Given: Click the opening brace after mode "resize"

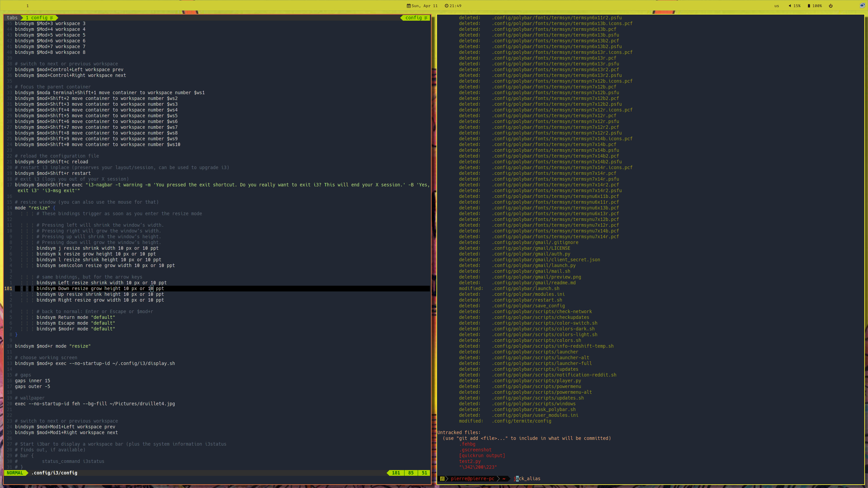Looking at the screenshot, I should pos(54,208).
